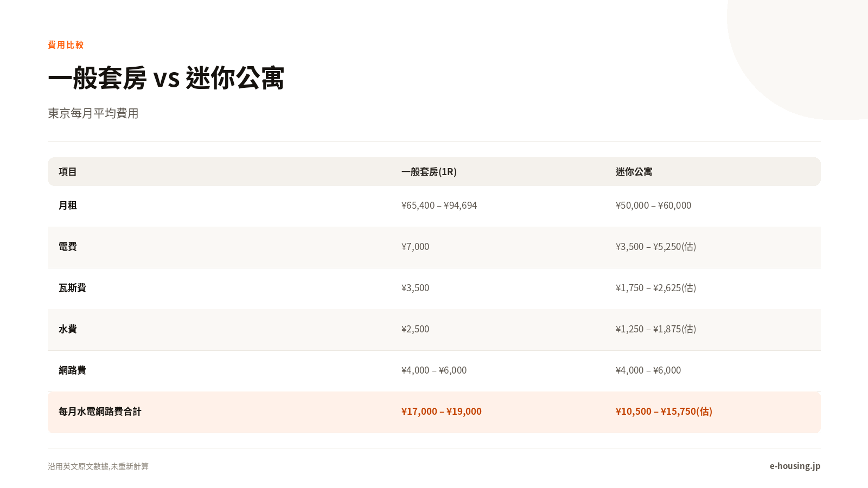The width and height of the screenshot is (868, 488).
Task: Click 網路費 value under 迷你公寓
Action: point(648,370)
